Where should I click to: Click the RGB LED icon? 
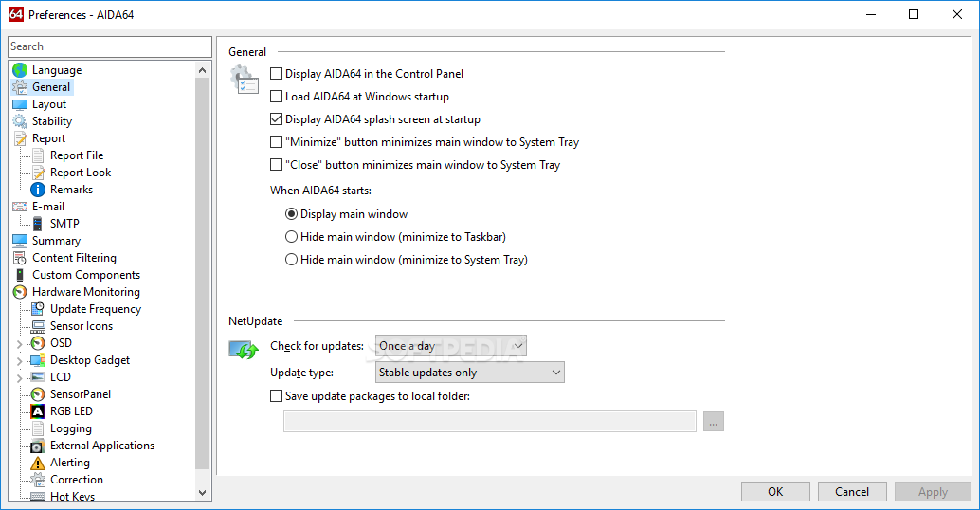(x=38, y=411)
